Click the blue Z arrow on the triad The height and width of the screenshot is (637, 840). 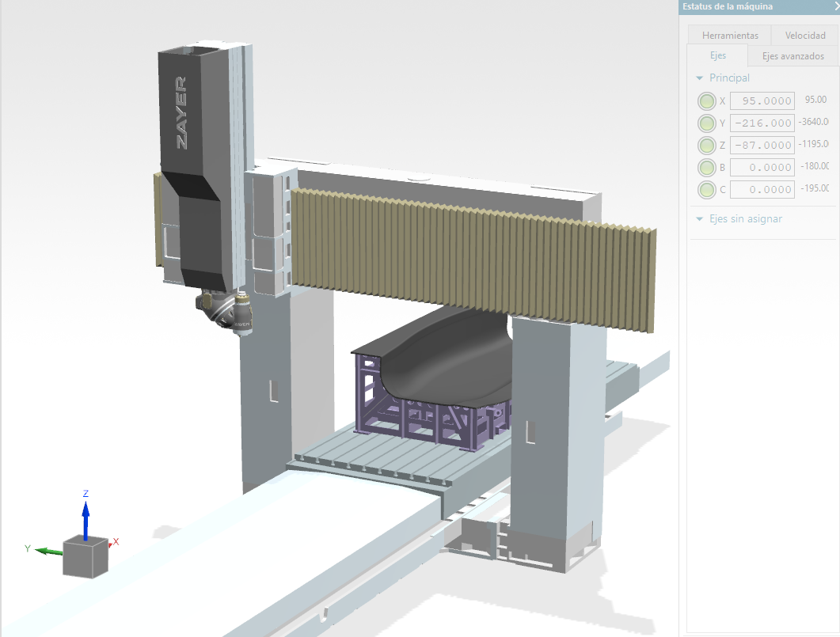[86, 513]
